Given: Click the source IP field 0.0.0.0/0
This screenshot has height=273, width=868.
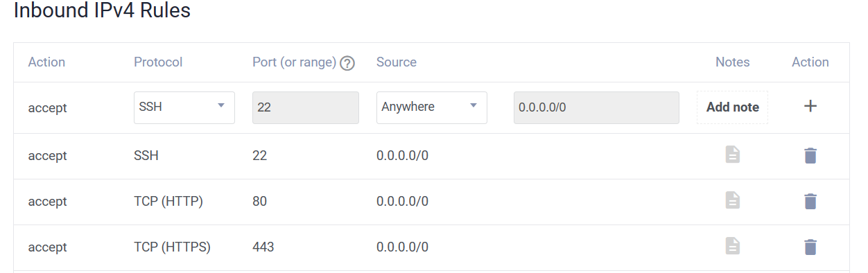Looking at the screenshot, I should pos(596,107).
